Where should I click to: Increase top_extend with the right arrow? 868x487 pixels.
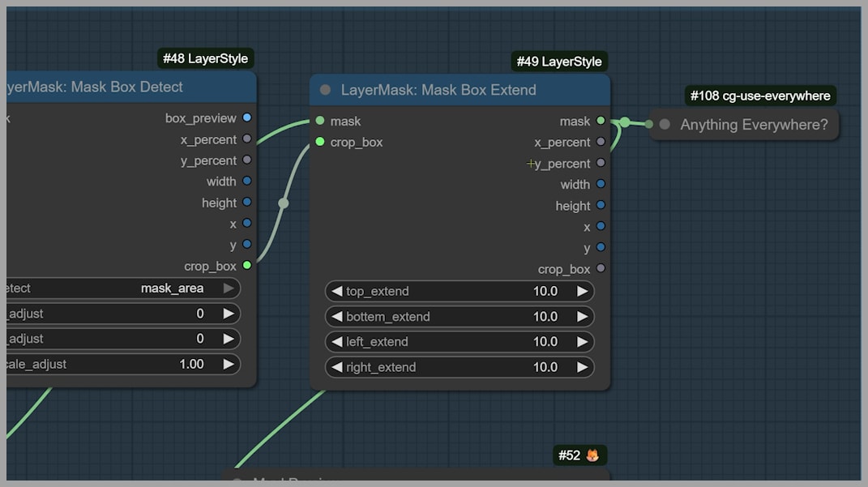point(582,292)
